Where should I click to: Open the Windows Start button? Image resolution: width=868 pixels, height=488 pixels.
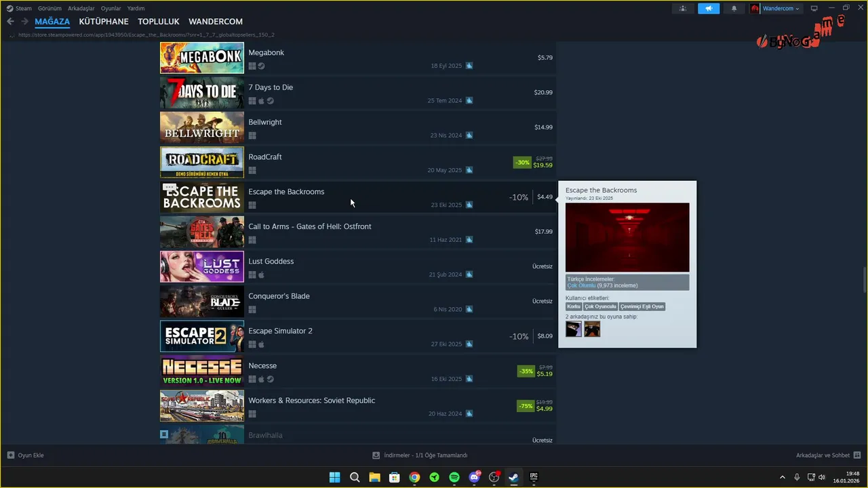[x=334, y=477]
